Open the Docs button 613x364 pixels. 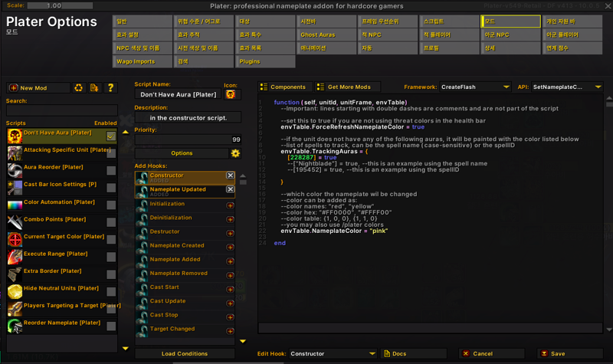tap(414, 353)
